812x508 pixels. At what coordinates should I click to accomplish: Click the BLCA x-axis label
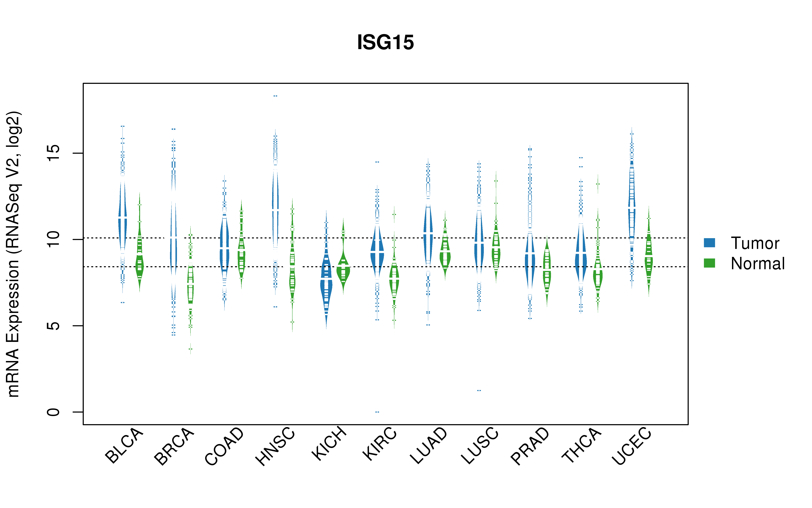[124, 446]
